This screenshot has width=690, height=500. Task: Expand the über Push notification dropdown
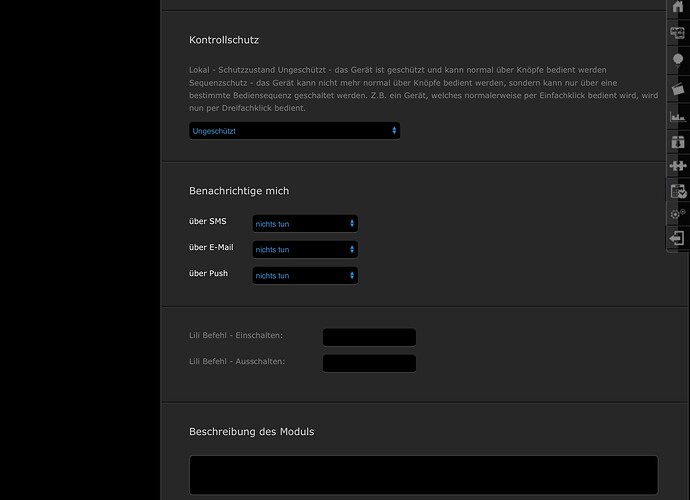point(305,275)
